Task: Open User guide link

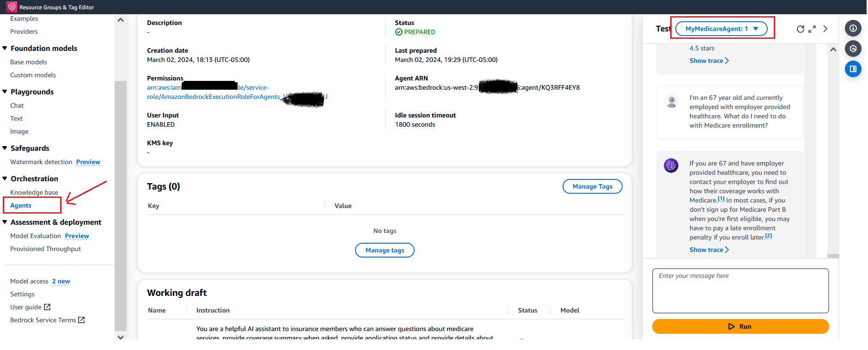Action: 26,307
